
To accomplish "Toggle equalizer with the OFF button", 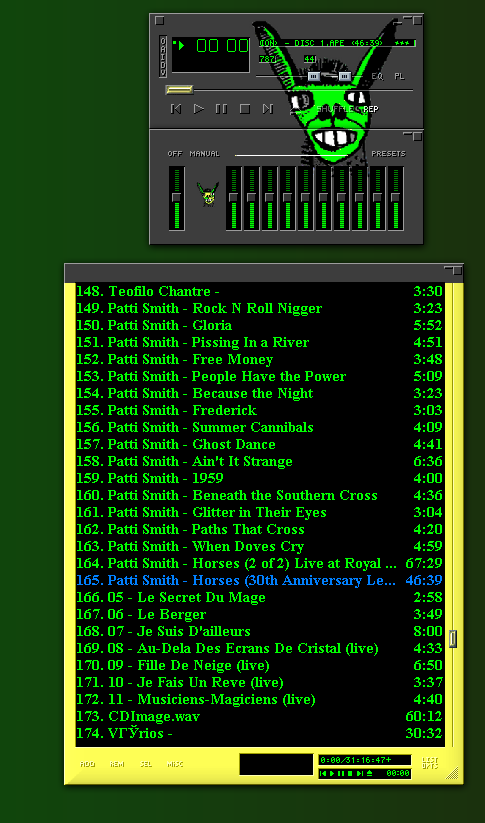I will [175, 154].
